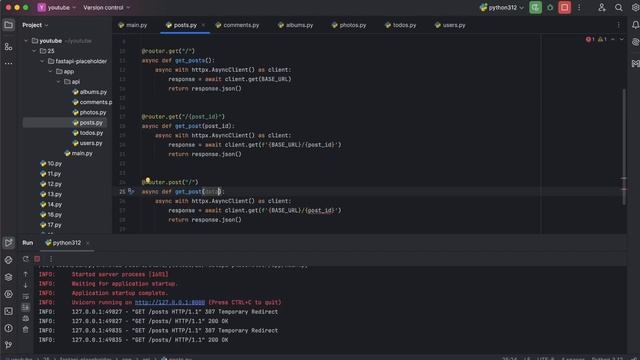This screenshot has width=640, height=360.
Task: Open the Services tool window icon
Action: (x=8, y=294)
